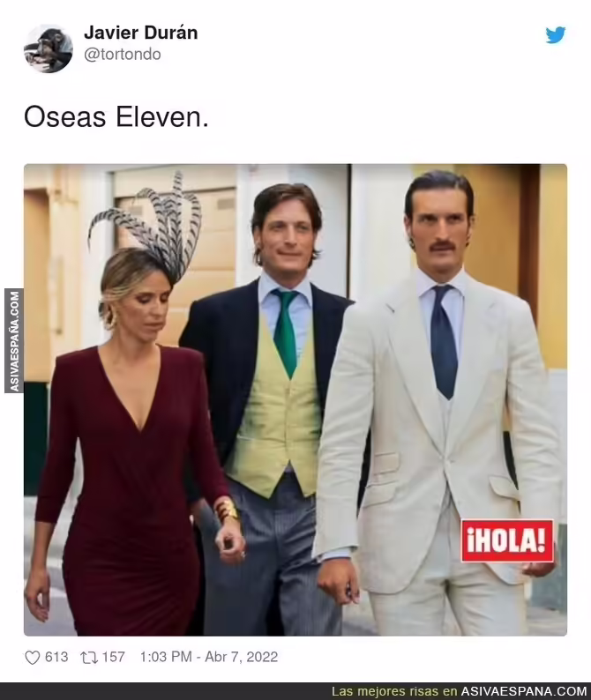This screenshot has width=591, height=700.
Task: Click the vertical ASIVAESPAÑA.COM watermark
Action: coord(14,341)
